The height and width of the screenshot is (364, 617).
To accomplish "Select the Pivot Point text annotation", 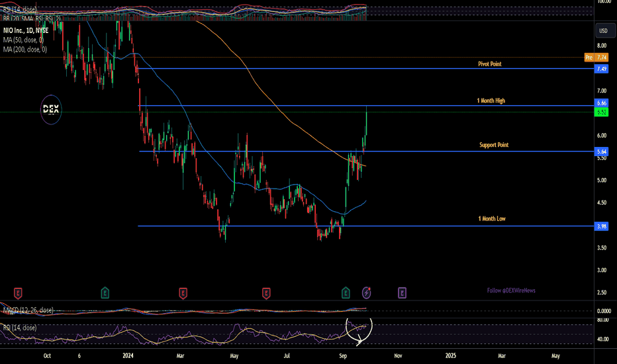I will coord(490,64).
